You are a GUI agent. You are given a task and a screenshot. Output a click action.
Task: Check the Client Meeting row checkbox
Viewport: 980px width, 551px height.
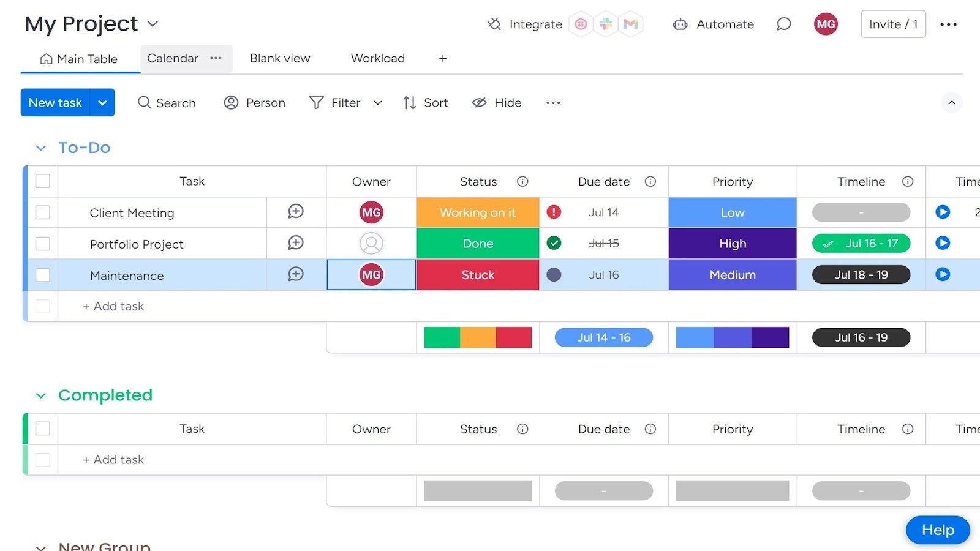pyautogui.click(x=43, y=212)
